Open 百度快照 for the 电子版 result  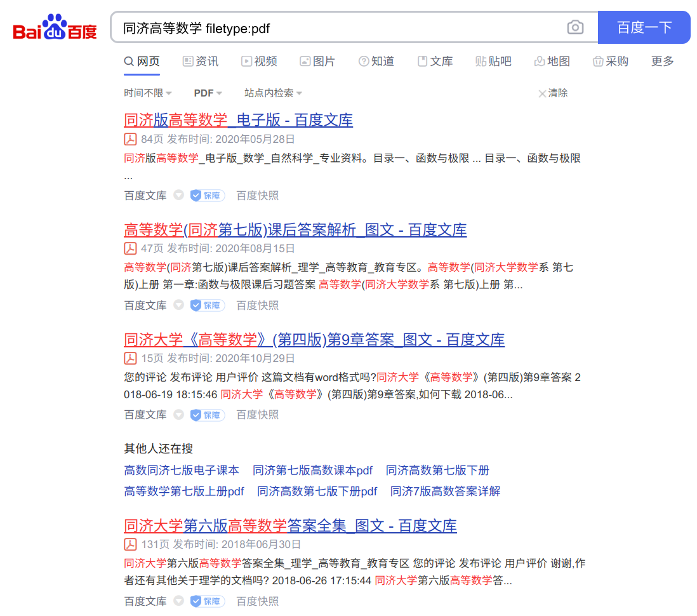pos(257,195)
